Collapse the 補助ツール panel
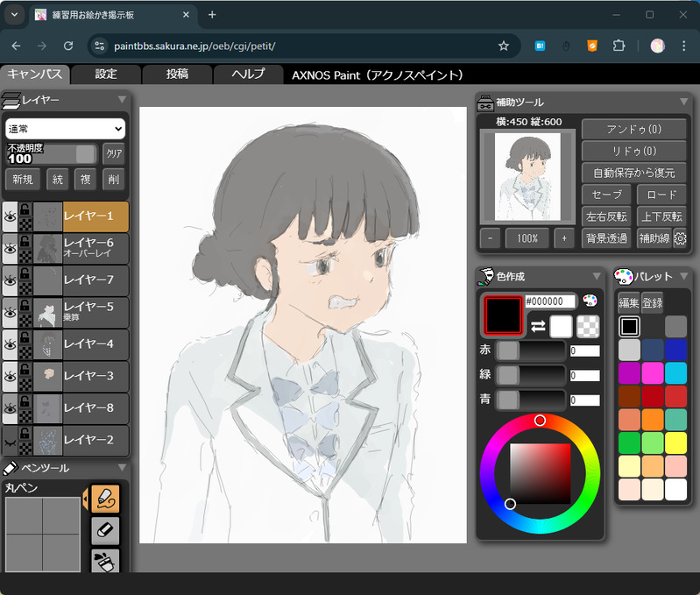The height and width of the screenshot is (595, 700). click(x=683, y=102)
